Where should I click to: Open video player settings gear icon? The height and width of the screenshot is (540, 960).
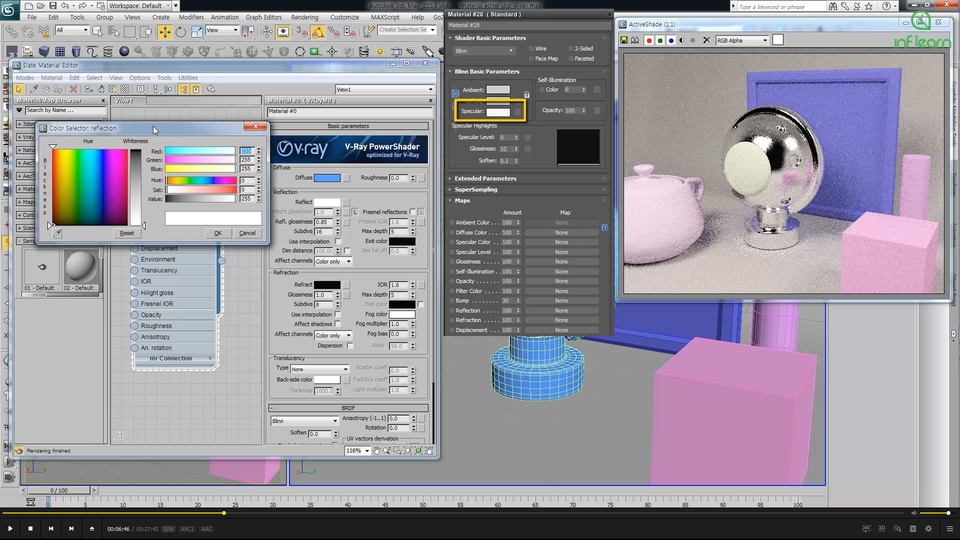coord(928,528)
